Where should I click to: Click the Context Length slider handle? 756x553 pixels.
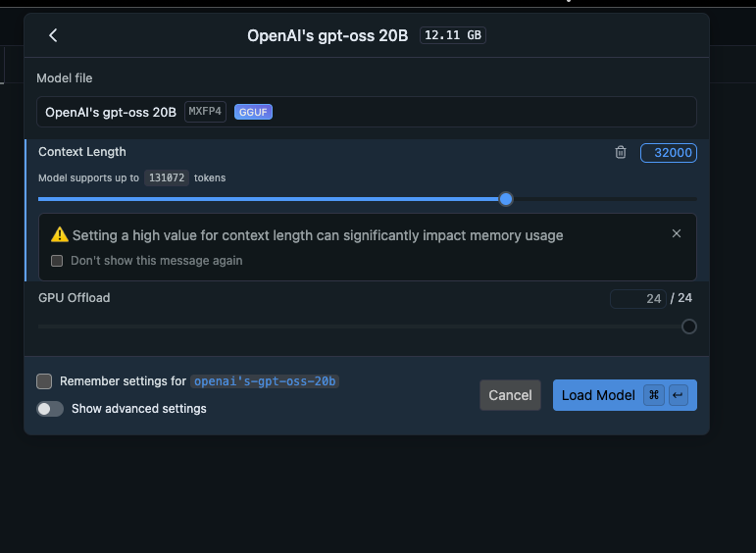(506, 199)
